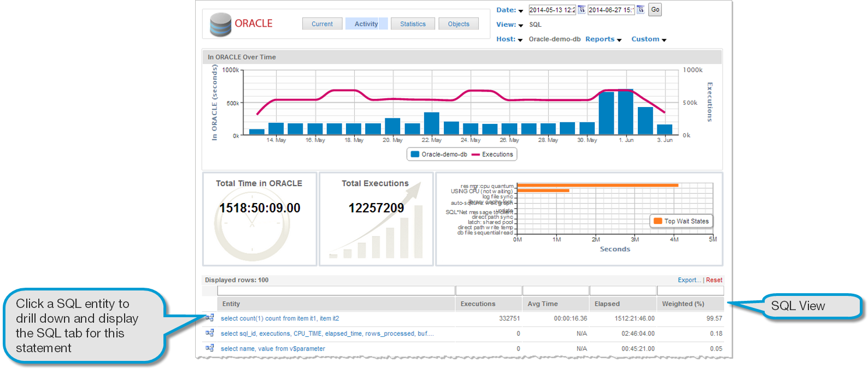Screen dimensions: 868x374
Task: Sort by Elapsed column header
Action: pos(623,304)
